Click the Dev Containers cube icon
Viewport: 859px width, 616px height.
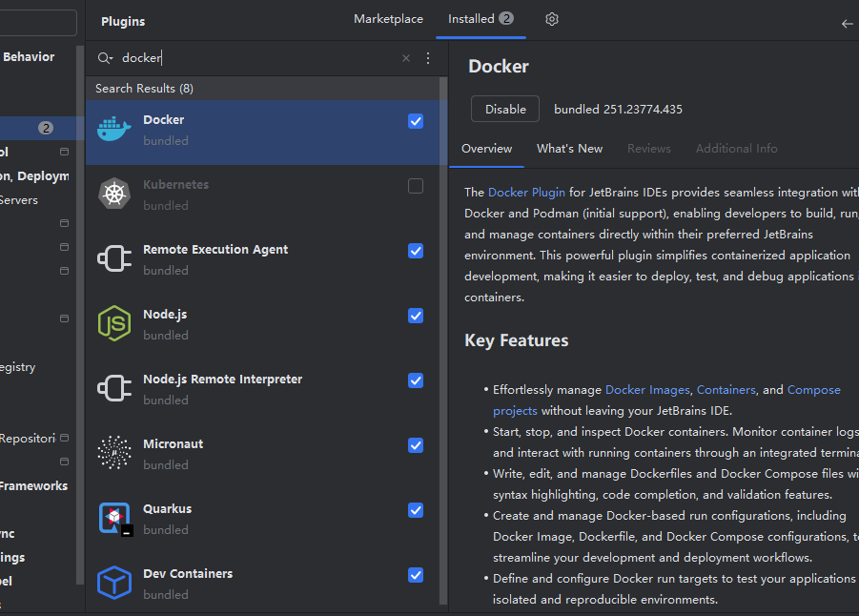point(114,583)
